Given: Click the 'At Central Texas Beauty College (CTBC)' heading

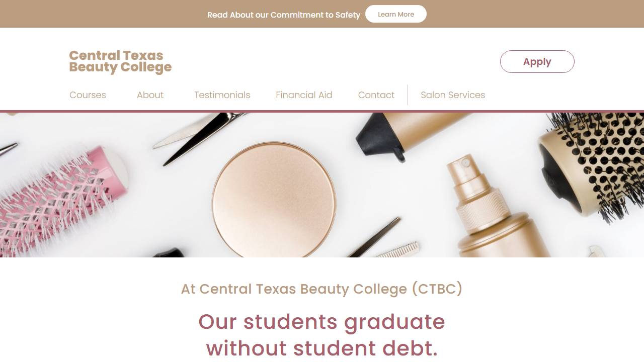Looking at the screenshot, I should [322, 289].
